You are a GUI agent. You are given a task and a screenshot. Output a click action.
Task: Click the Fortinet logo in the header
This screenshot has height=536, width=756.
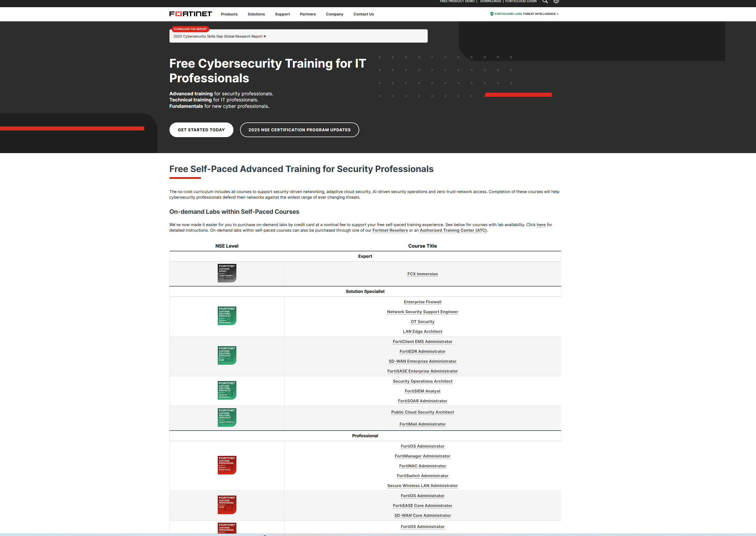coord(191,14)
